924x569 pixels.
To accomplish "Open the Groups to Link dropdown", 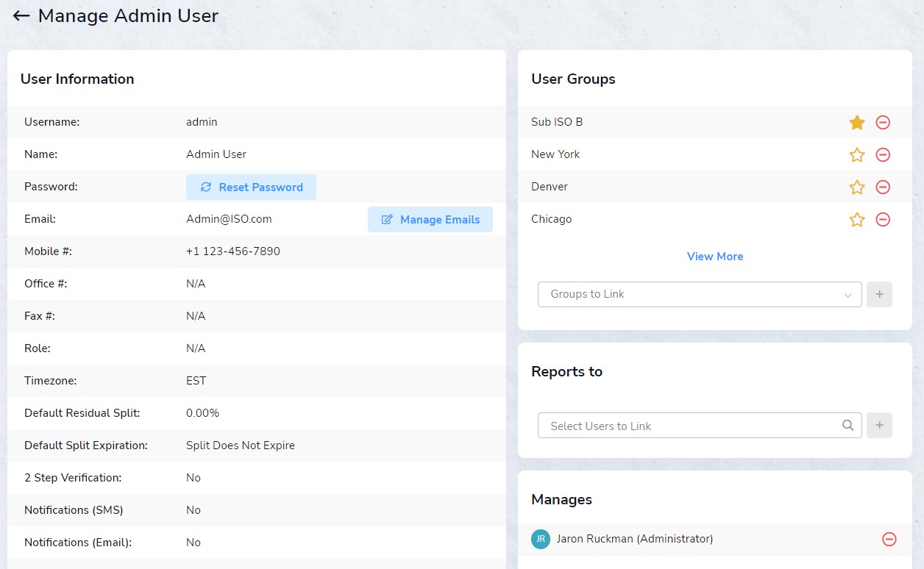I will 699,294.
